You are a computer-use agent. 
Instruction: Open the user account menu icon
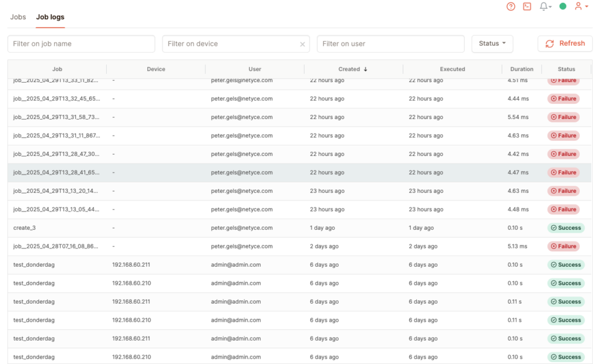pyautogui.click(x=580, y=6)
